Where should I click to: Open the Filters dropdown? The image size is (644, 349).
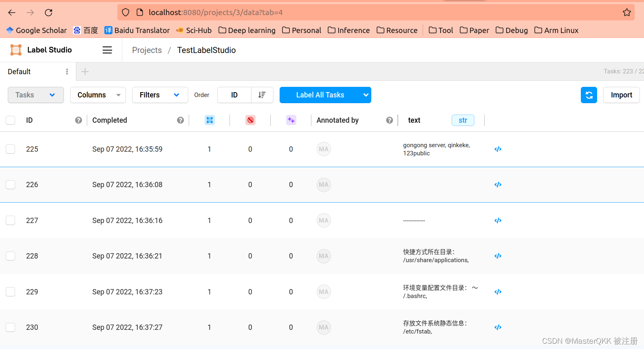coord(160,95)
